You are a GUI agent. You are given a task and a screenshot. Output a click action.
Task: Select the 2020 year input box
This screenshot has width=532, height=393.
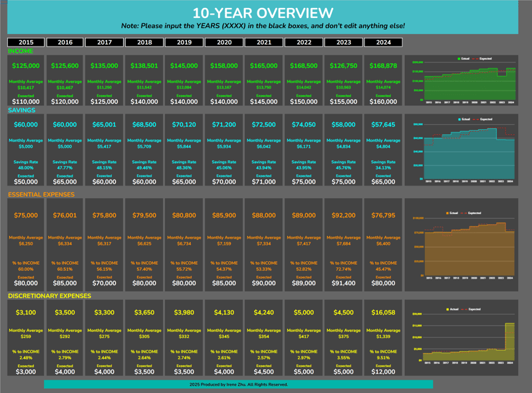point(224,43)
